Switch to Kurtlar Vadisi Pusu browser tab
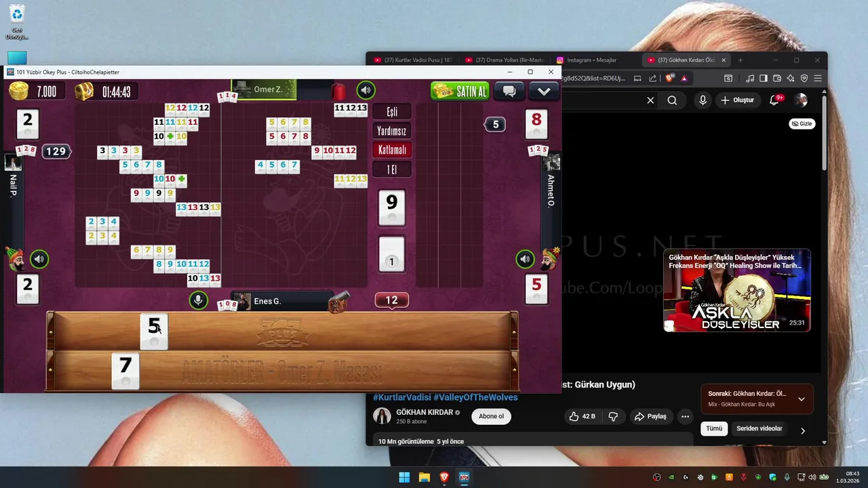 pos(414,60)
